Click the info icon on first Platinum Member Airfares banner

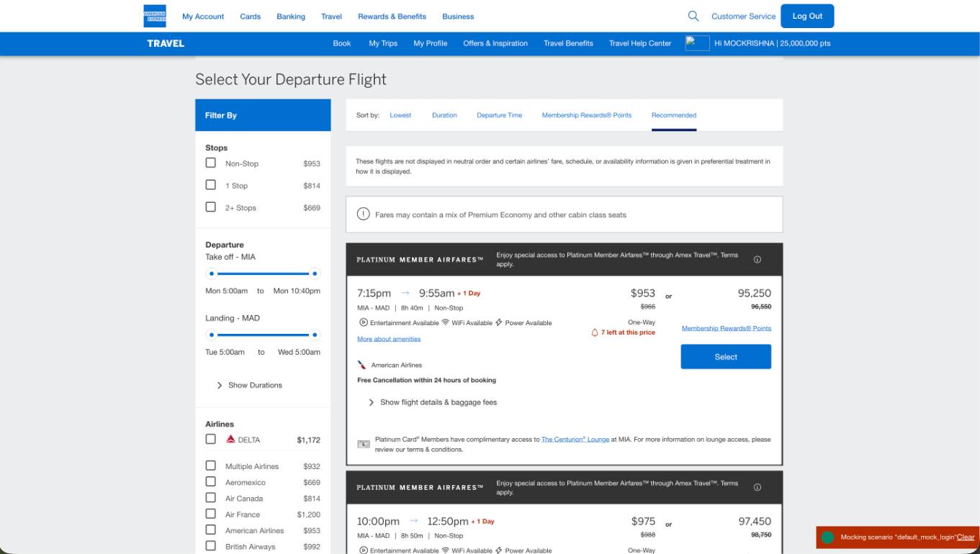pos(758,260)
